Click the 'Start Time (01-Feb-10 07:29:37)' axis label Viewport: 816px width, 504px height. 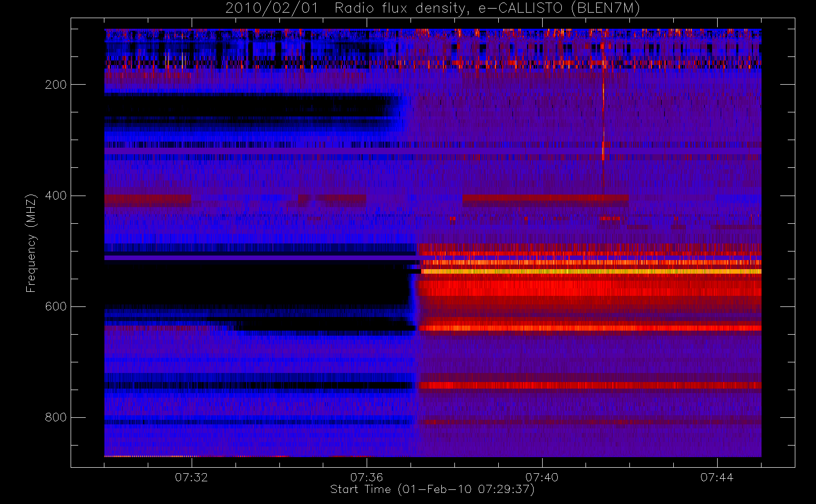(x=432, y=489)
